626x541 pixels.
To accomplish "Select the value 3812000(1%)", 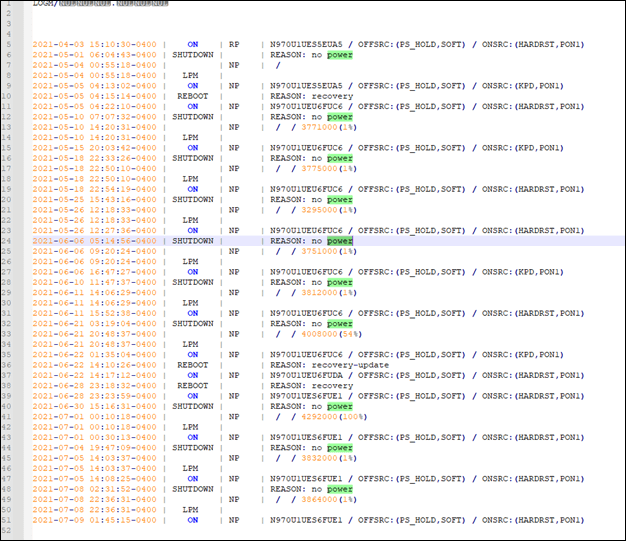I will (x=329, y=293).
